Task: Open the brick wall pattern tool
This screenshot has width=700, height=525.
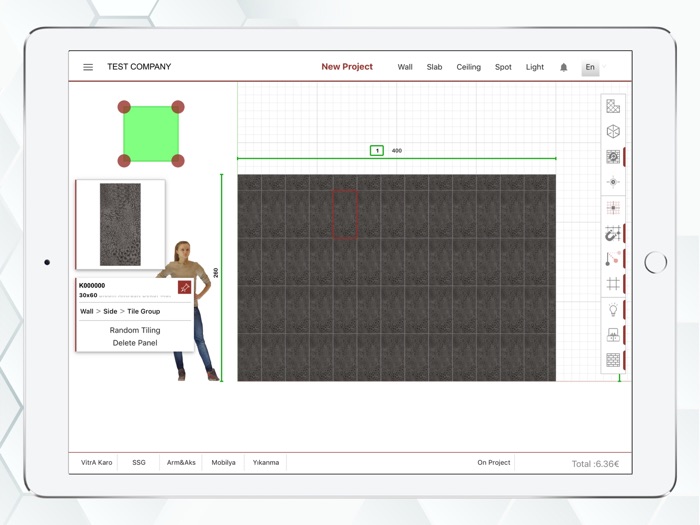Action: tap(613, 360)
